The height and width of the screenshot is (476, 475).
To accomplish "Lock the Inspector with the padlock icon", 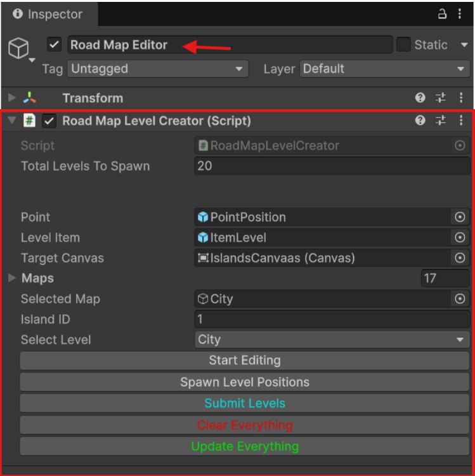I will coord(442,14).
